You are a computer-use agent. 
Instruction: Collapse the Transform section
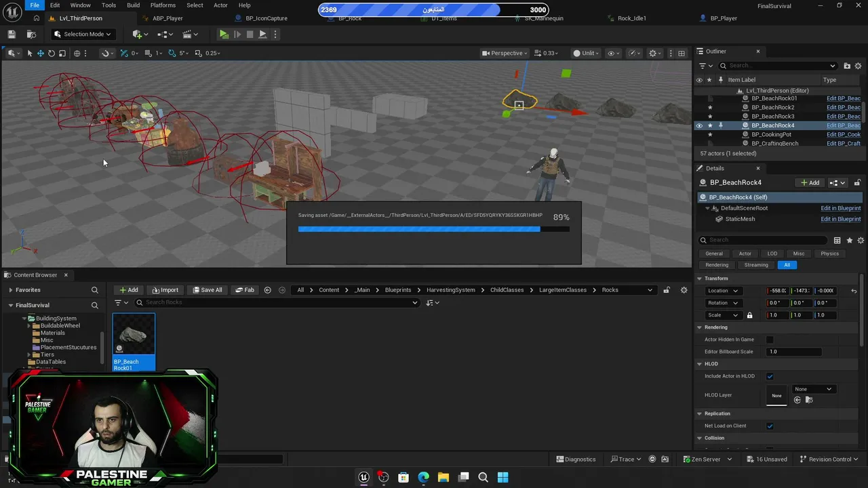(699, 279)
